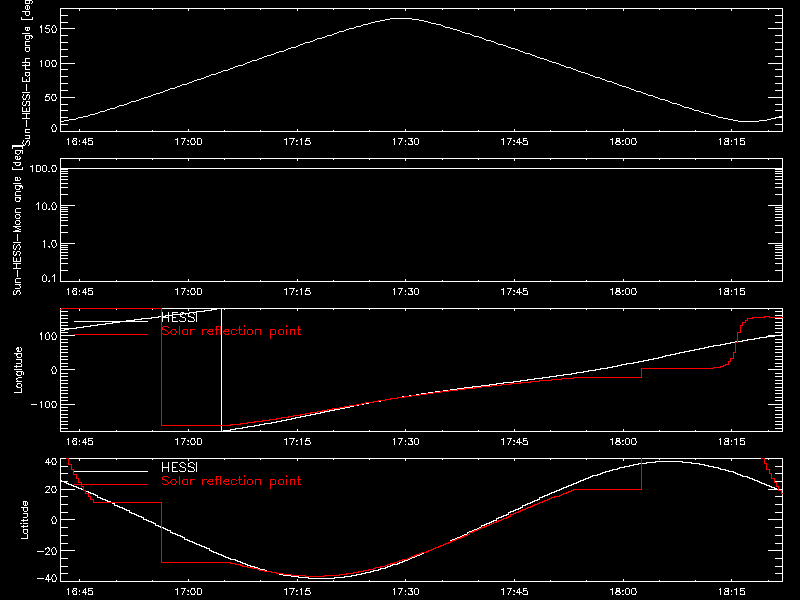Image resolution: width=800 pixels, height=600 pixels.
Task: Select 17:30 label under Longitude plot
Action: pos(406,442)
